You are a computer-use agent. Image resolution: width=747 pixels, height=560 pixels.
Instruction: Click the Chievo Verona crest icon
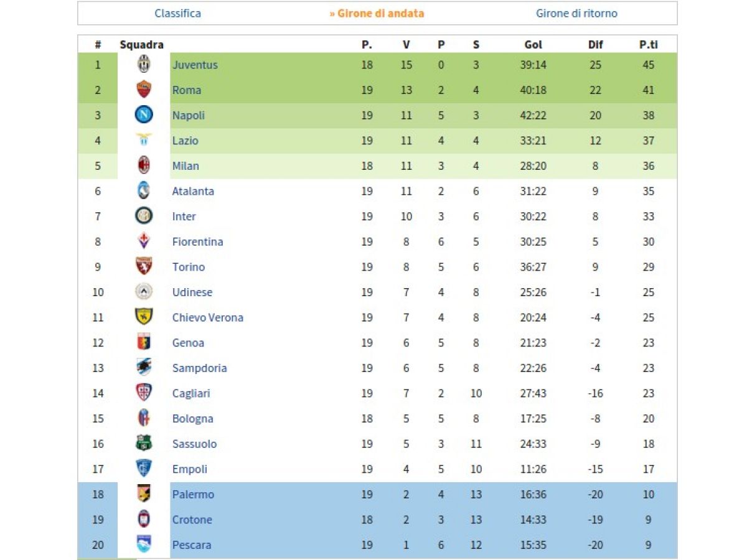pyautogui.click(x=144, y=317)
